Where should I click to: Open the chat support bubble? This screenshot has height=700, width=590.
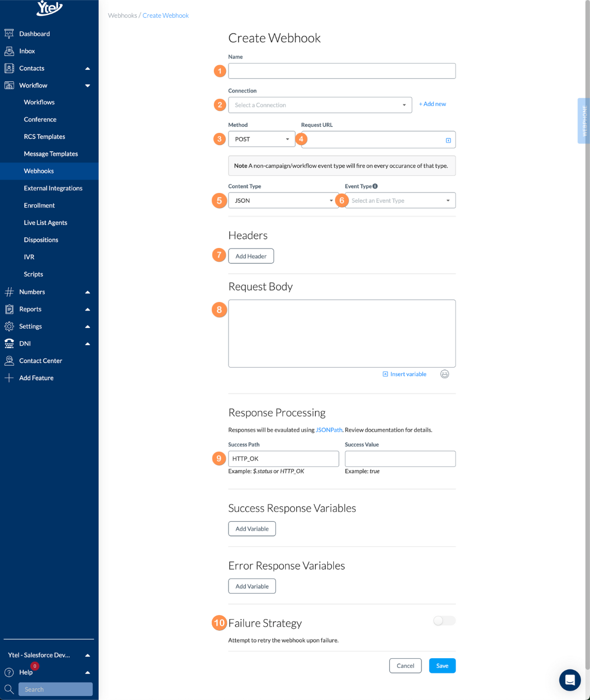pyautogui.click(x=570, y=680)
